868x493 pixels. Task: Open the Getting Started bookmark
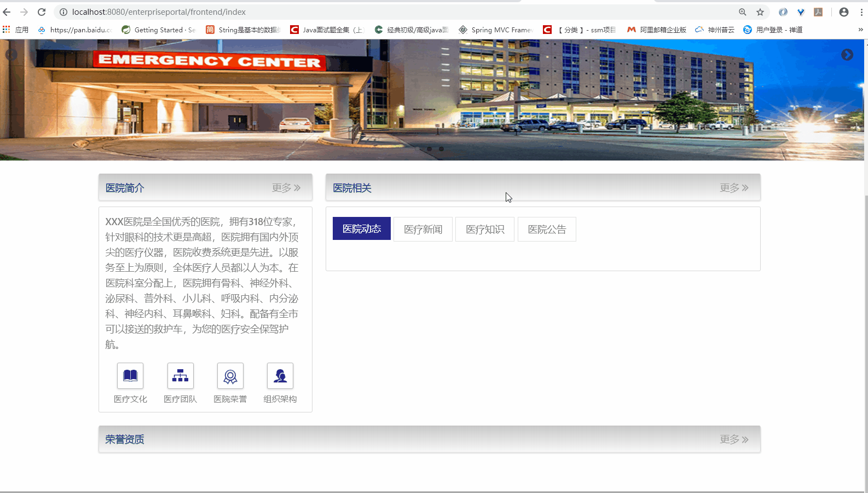pos(159,30)
